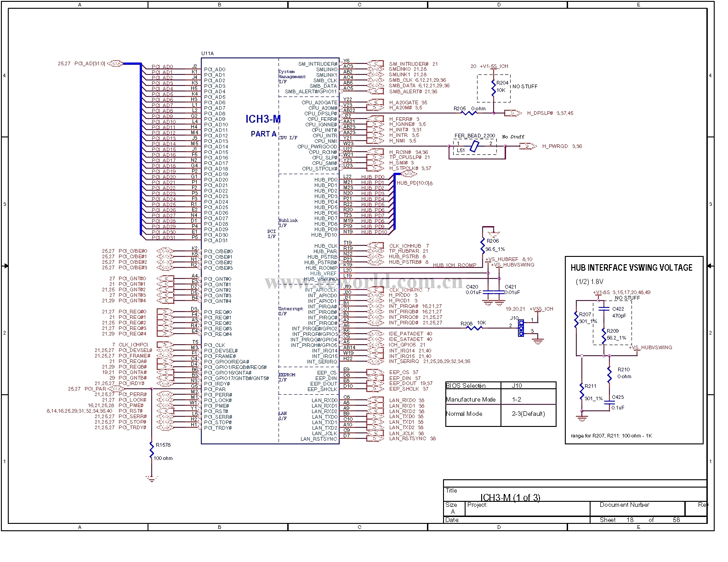Select the +V1-5S_ICH power label
728x562 pixels.
pos(494,66)
